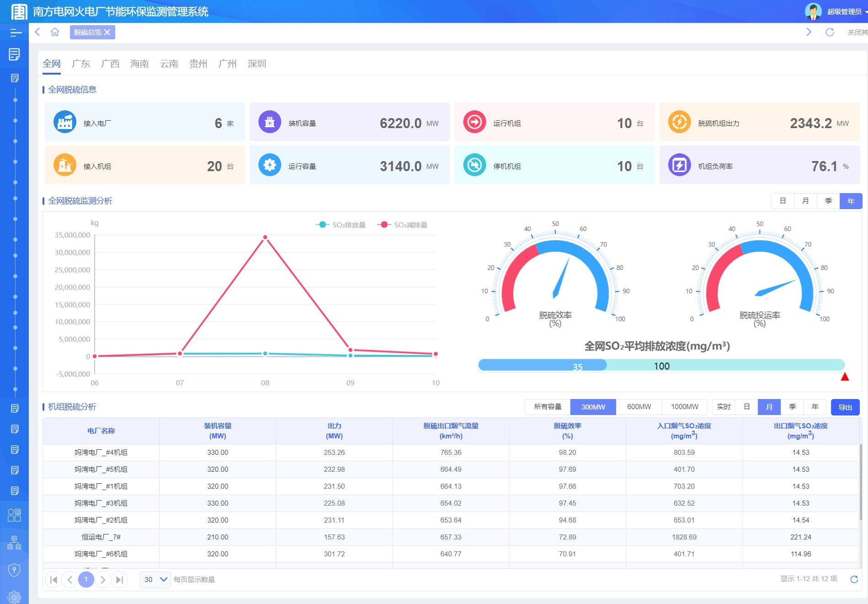Go back with the left arrow icon
This screenshot has width=868, height=604.
(38, 32)
